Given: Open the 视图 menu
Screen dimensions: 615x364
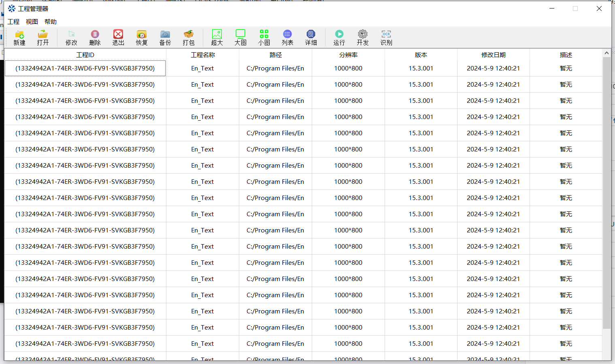Looking at the screenshot, I should [x=32, y=22].
